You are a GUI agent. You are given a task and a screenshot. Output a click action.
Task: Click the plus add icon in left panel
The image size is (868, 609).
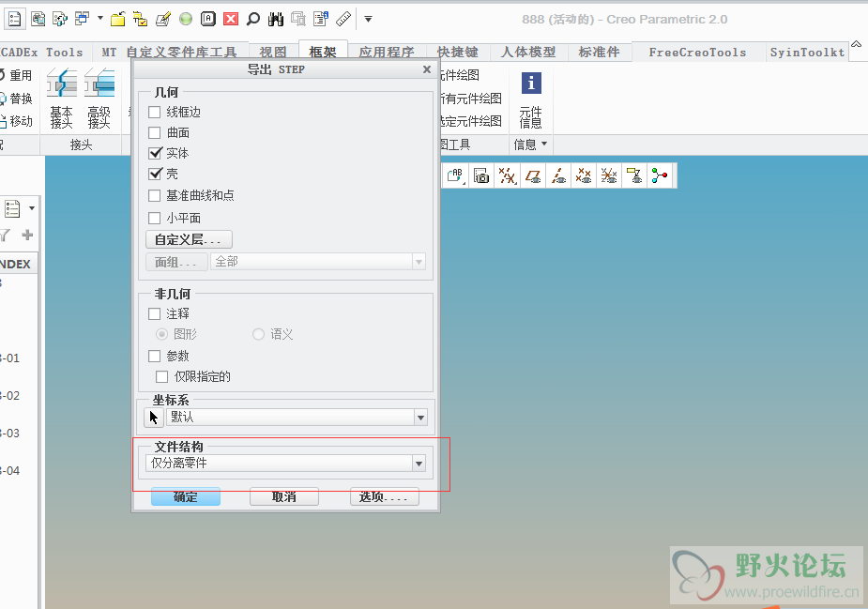click(27, 236)
